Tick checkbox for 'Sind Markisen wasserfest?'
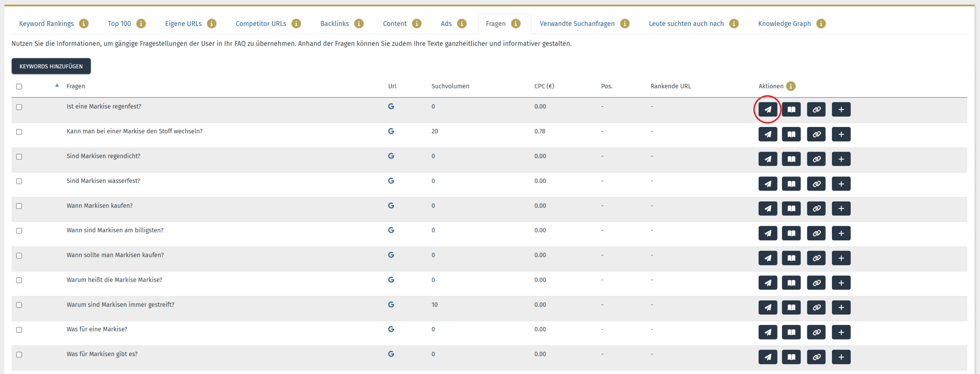Screen dimensions: 980x374 [x=19, y=181]
